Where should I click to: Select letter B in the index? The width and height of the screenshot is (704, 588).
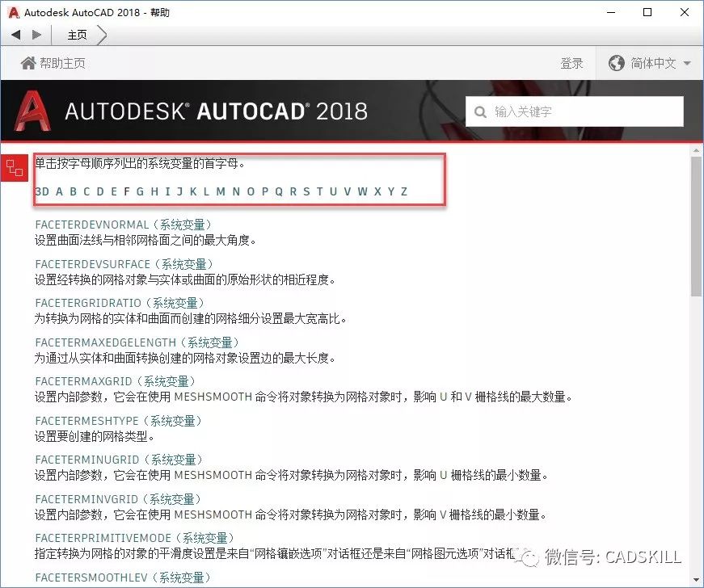(x=74, y=191)
